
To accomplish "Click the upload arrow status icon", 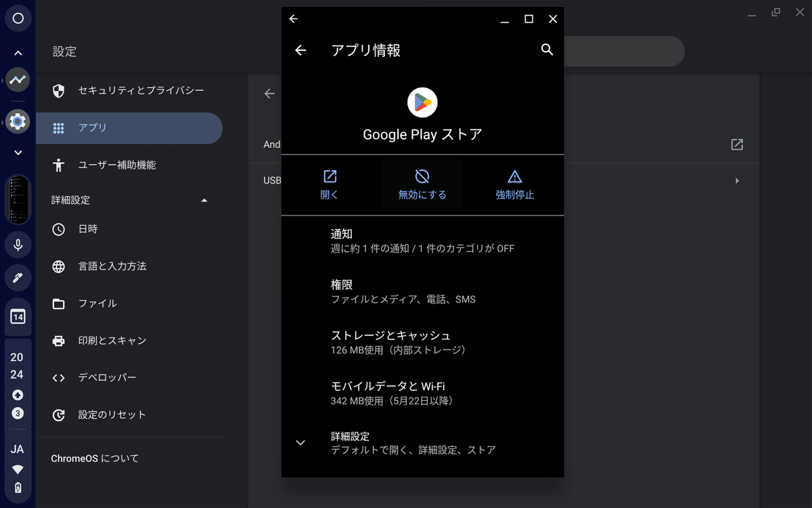I will click(x=18, y=395).
